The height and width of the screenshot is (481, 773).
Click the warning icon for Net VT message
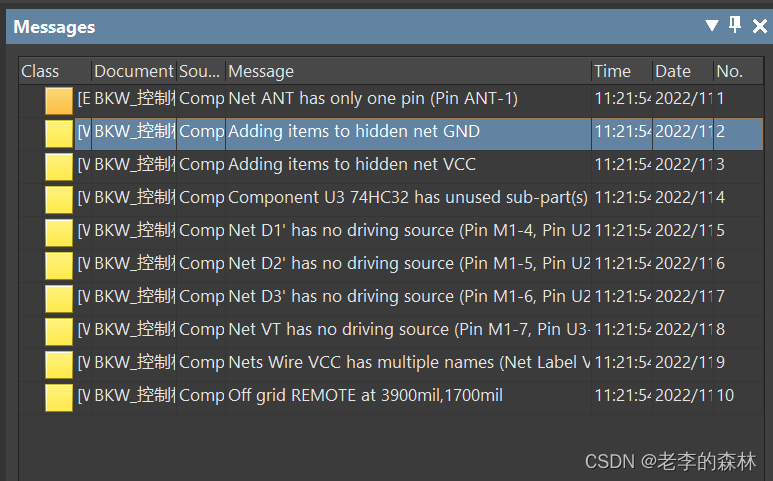tap(59, 331)
